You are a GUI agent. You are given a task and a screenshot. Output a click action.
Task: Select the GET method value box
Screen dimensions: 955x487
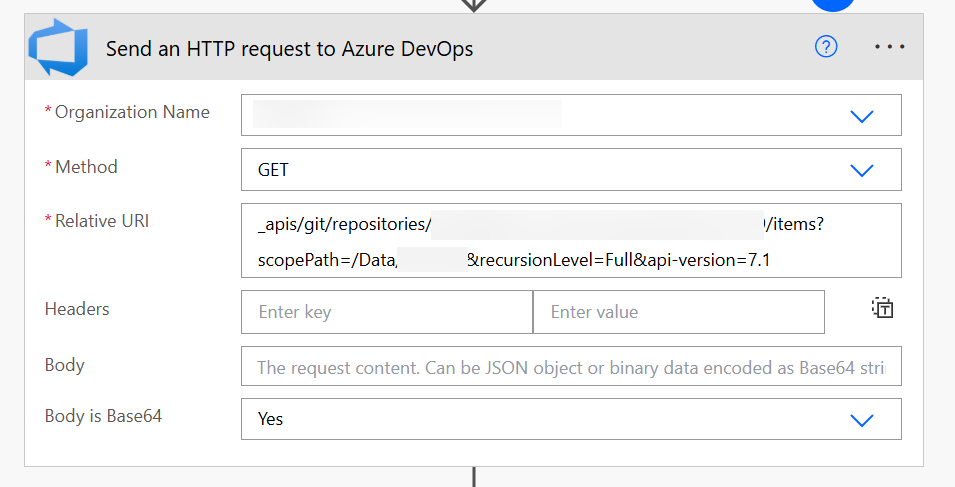571,170
